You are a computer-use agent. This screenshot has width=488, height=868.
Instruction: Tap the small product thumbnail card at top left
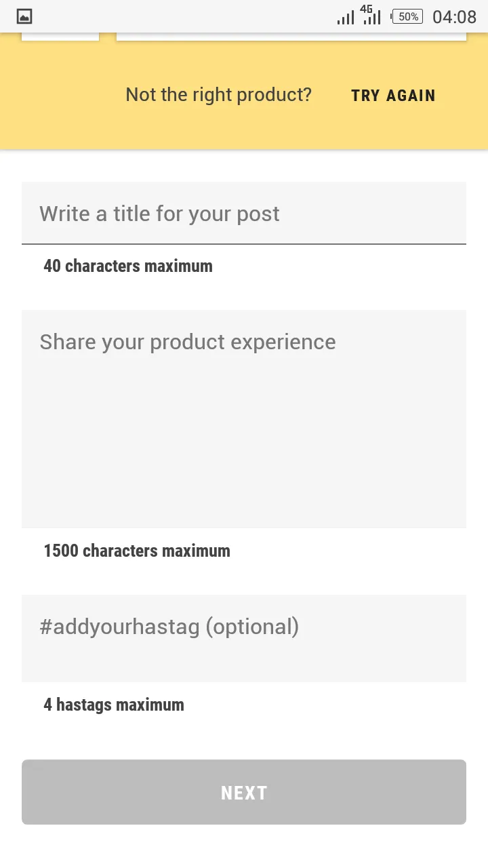click(60, 37)
